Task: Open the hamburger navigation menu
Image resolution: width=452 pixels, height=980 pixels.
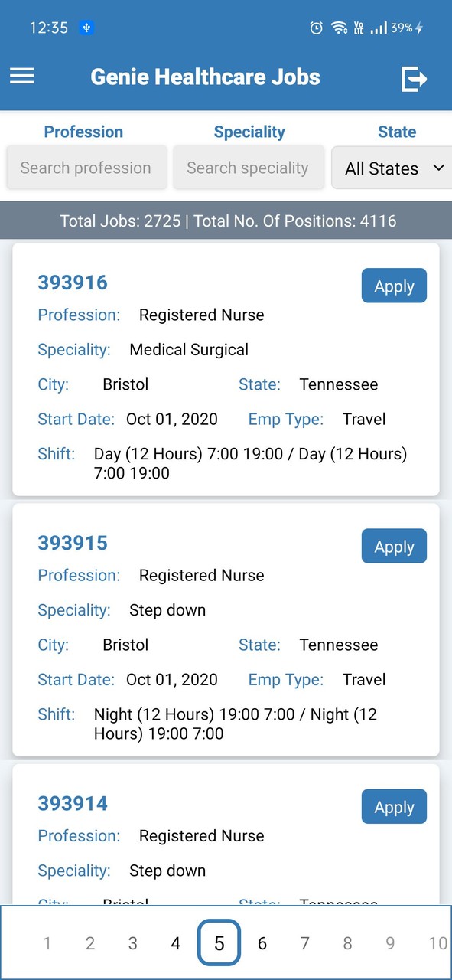Action: 21,76
